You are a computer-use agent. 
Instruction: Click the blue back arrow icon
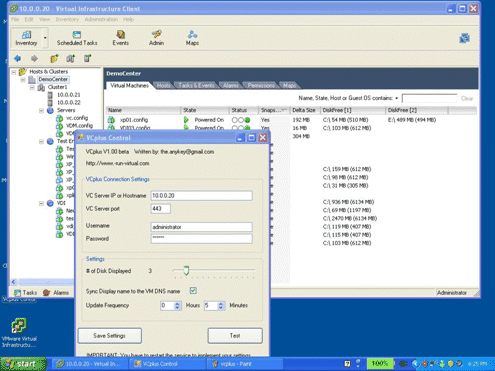(17, 59)
